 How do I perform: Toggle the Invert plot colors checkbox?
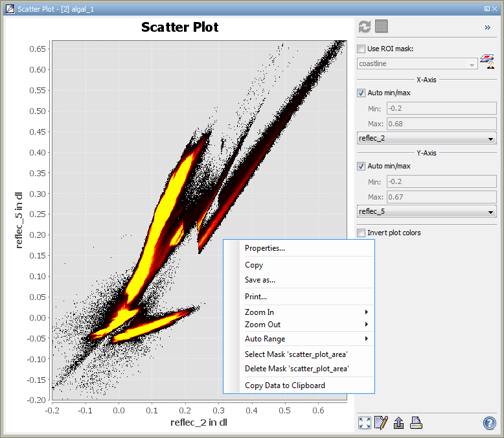pos(361,233)
